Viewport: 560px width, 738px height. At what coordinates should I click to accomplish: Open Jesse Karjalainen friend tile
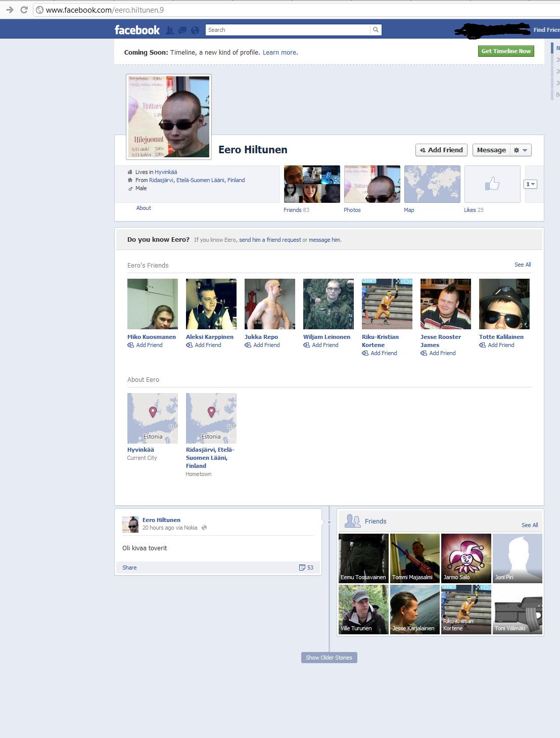point(415,610)
